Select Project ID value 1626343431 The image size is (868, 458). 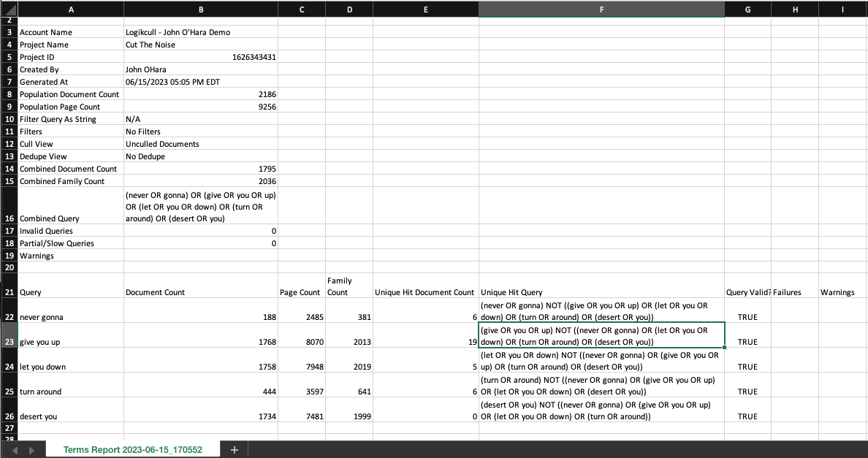click(201, 57)
